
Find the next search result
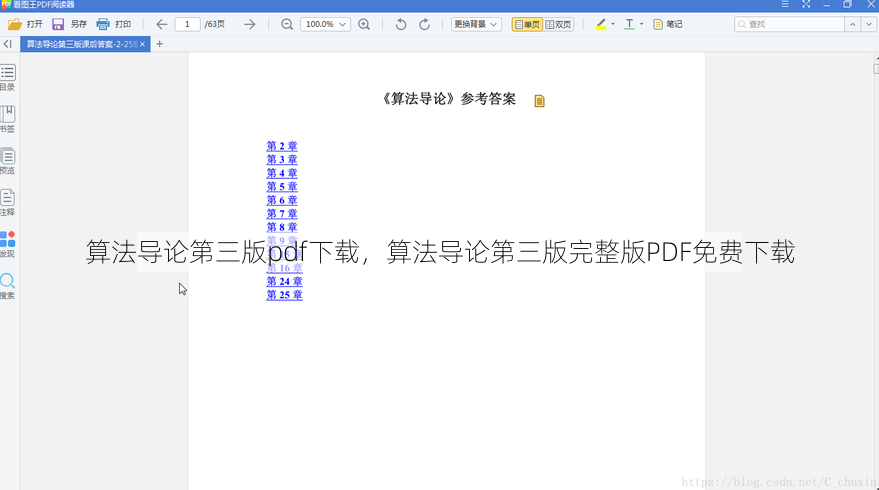click(x=868, y=24)
